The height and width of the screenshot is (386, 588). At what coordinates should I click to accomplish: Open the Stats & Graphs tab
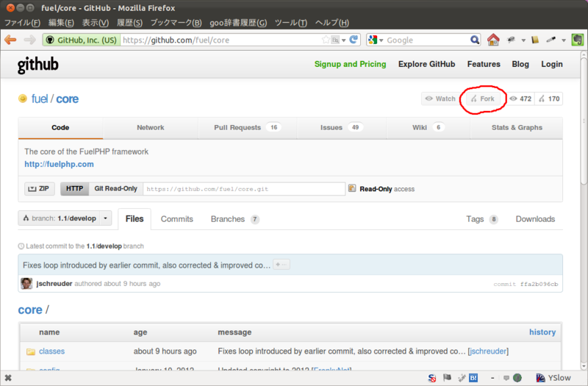[517, 127]
